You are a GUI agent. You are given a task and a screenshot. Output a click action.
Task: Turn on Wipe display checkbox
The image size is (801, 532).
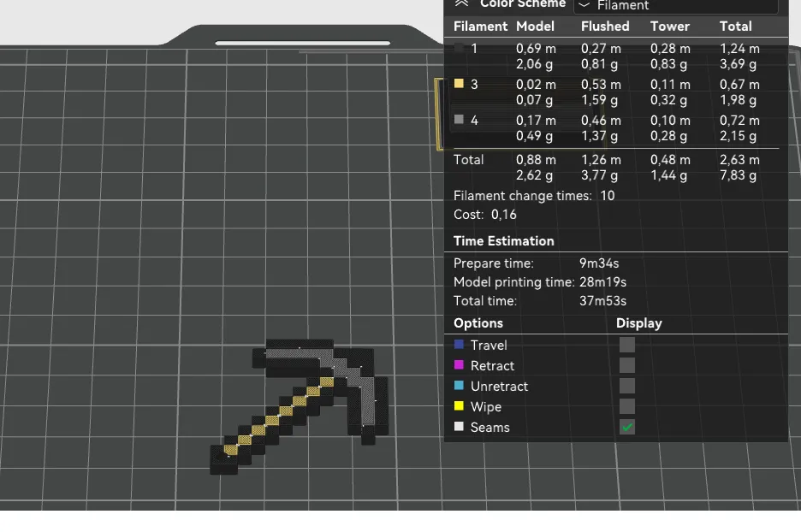pos(627,406)
